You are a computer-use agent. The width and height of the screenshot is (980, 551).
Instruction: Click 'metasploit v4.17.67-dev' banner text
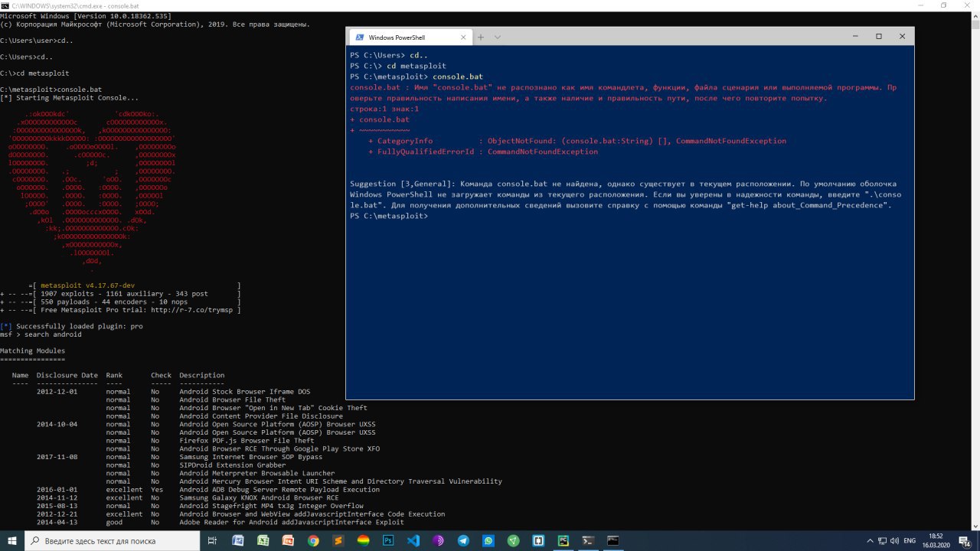coord(88,285)
